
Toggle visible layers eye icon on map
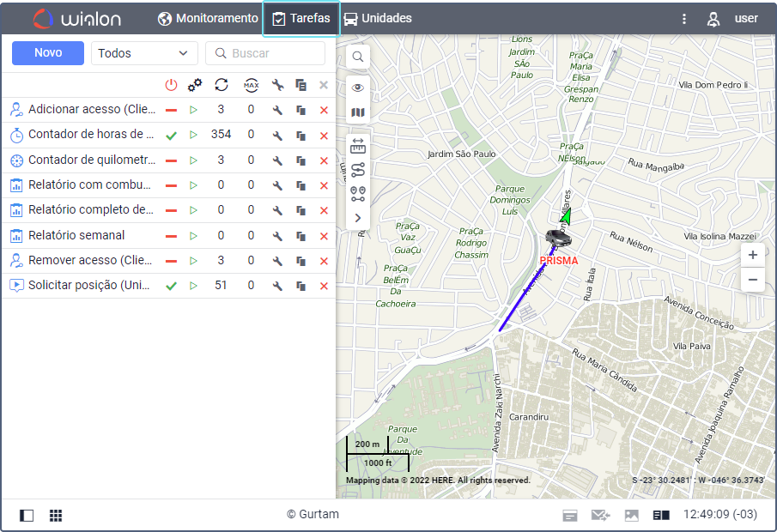click(x=358, y=88)
